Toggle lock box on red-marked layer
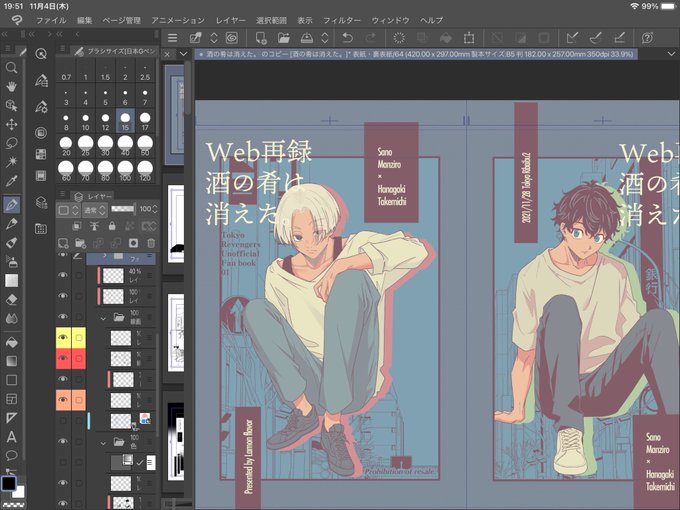This screenshot has height=510, width=680. pyautogui.click(x=79, y=358)
